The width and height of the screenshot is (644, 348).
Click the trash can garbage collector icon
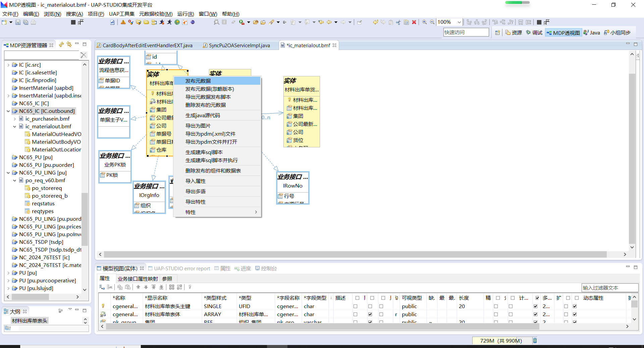point(535,341)
